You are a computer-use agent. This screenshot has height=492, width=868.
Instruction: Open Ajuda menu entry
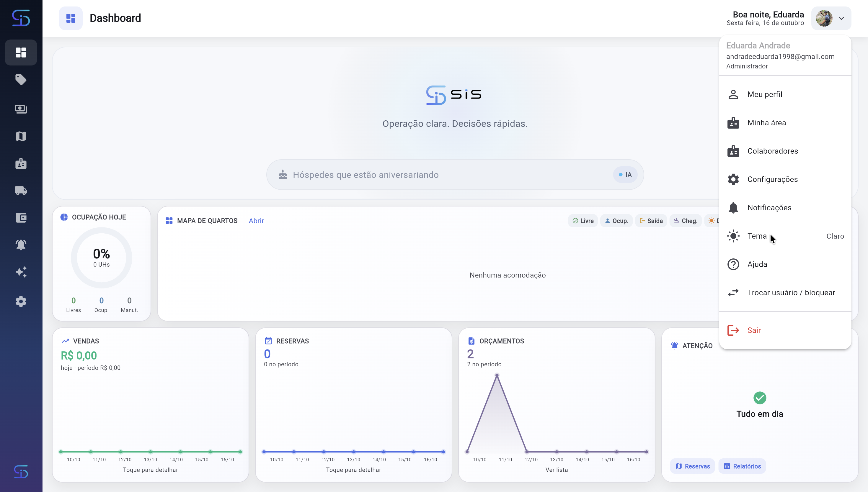[x=785, y=264]
